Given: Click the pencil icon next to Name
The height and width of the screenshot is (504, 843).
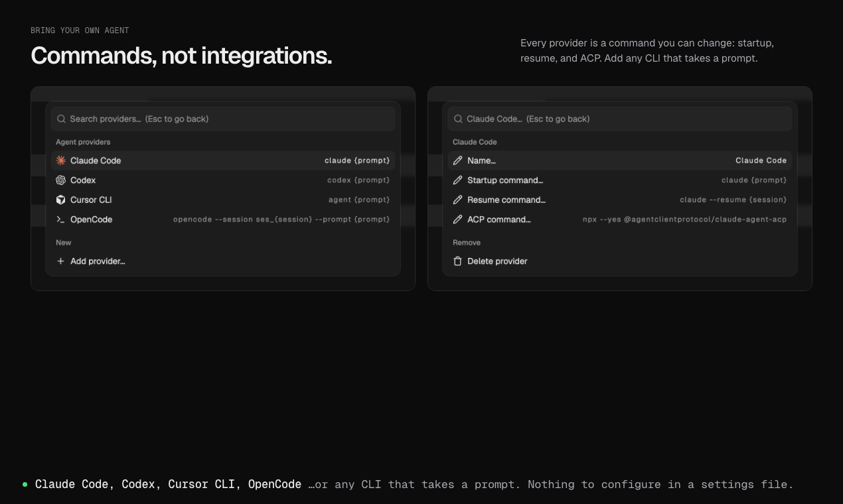Looking at the screenshot, I should tap(457, 160).
